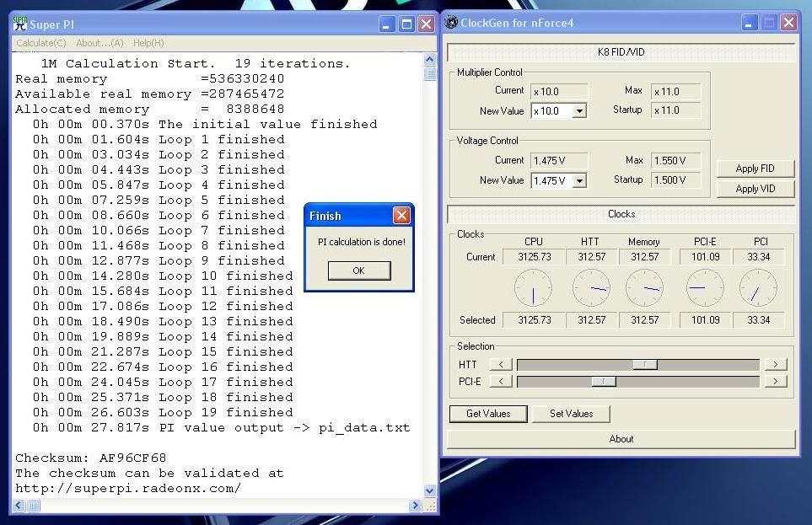Click OK in the Finish dialog
The width and height of the screenshot is (812, 525).
[x=359, y=271]
